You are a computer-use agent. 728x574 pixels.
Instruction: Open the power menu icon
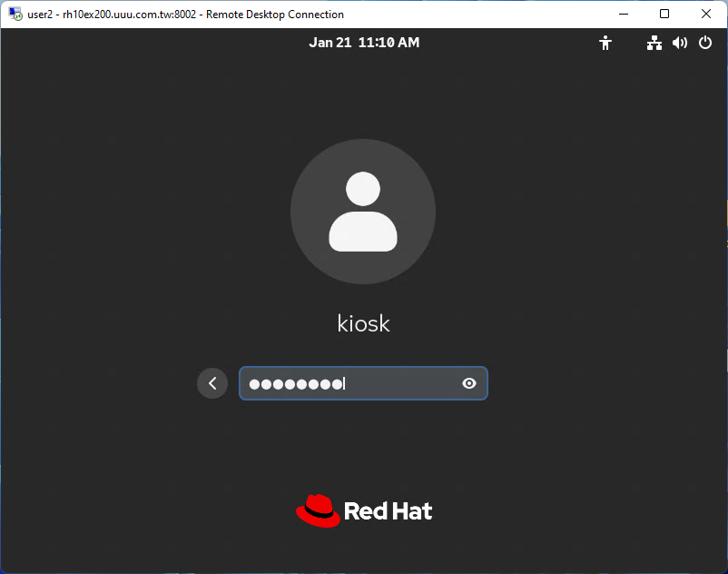pos(704,43)
